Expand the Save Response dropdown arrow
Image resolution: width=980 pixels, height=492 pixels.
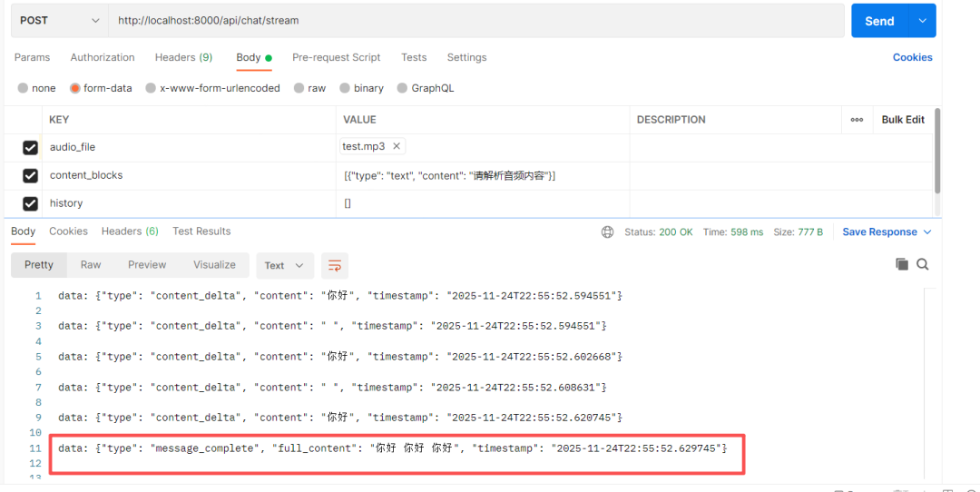(927, 232)
